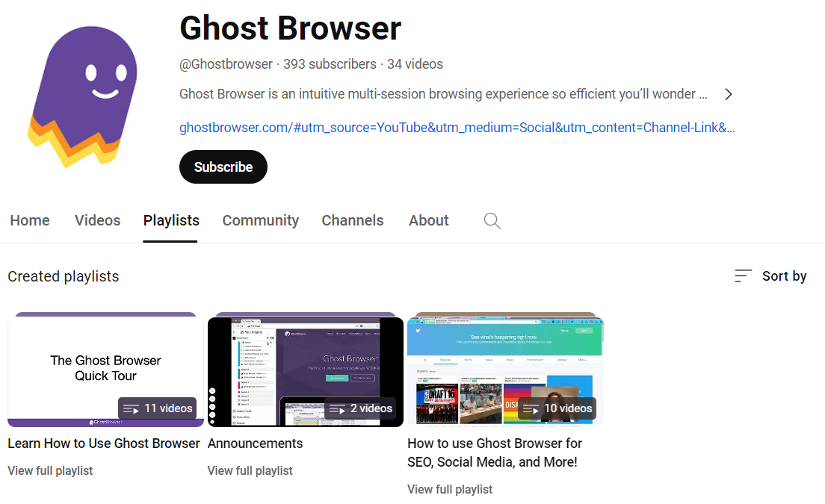Open the Community tab
Viewport: 825px width, 504px height.
coord(260,220)
